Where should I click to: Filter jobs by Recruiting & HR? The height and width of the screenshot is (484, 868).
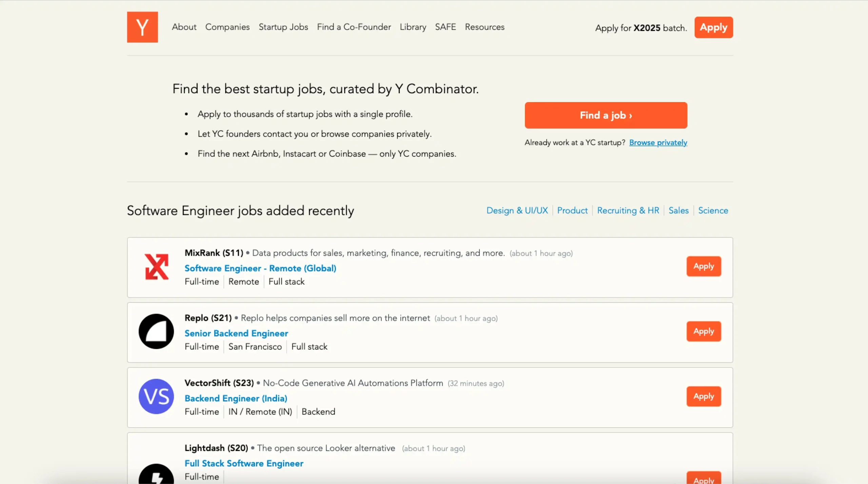(x=628, y=210)
